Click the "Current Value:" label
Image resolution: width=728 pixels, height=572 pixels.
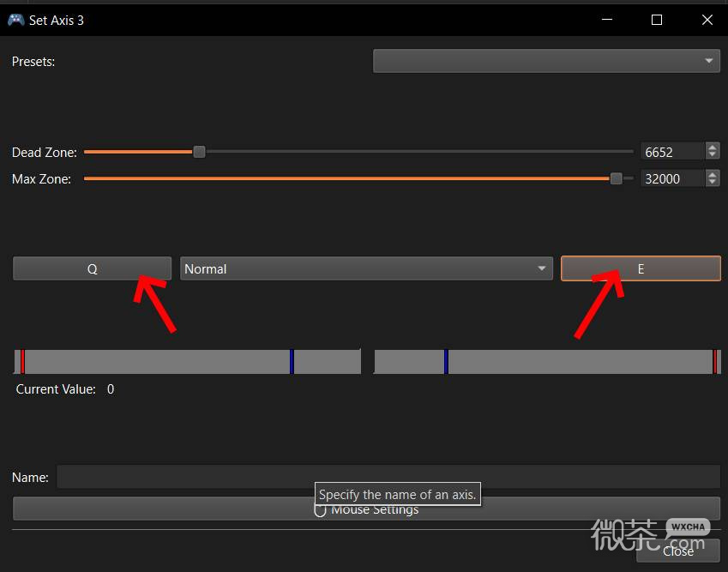coord(56,389)
